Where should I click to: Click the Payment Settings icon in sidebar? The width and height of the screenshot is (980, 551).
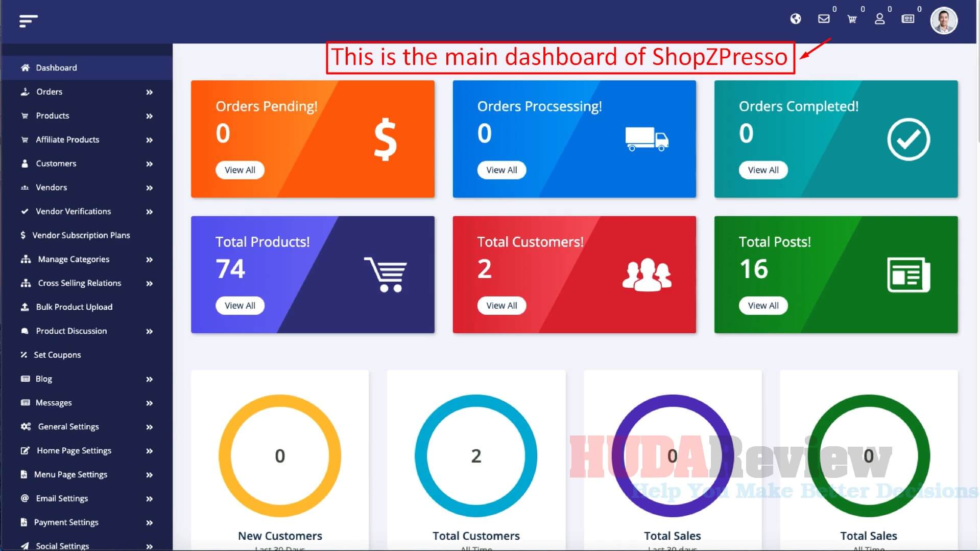[23, 522]
